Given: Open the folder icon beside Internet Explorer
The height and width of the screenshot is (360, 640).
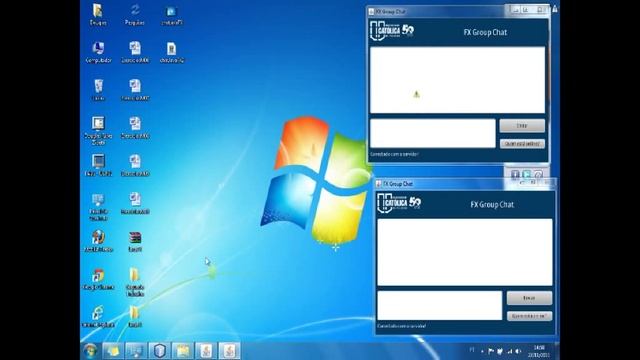Looking at the screenshot, I should tap(135, 317).
